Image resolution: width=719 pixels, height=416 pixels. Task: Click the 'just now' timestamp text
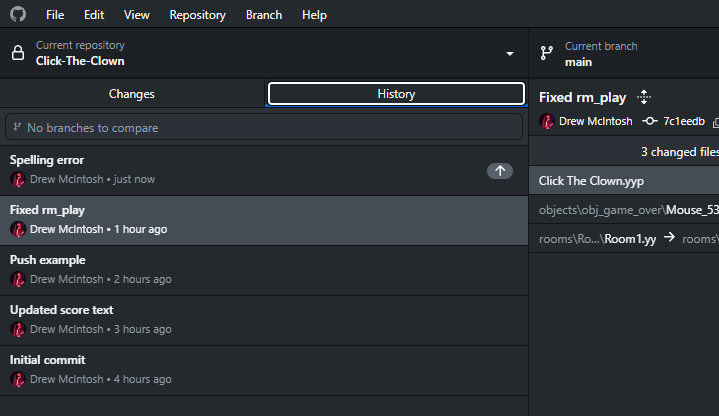pos(134,179)
